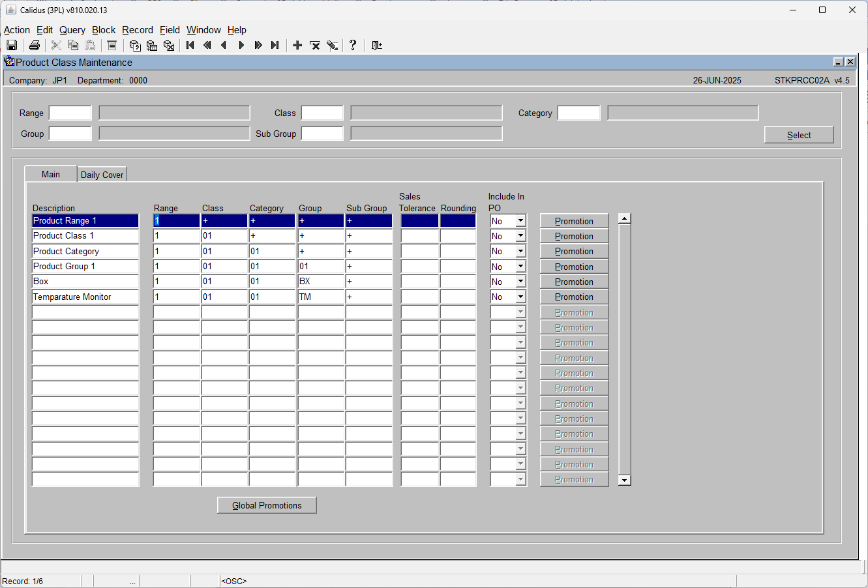Click the Category filter input field
This screenshot has height=588, width=868.
point(579,113)
